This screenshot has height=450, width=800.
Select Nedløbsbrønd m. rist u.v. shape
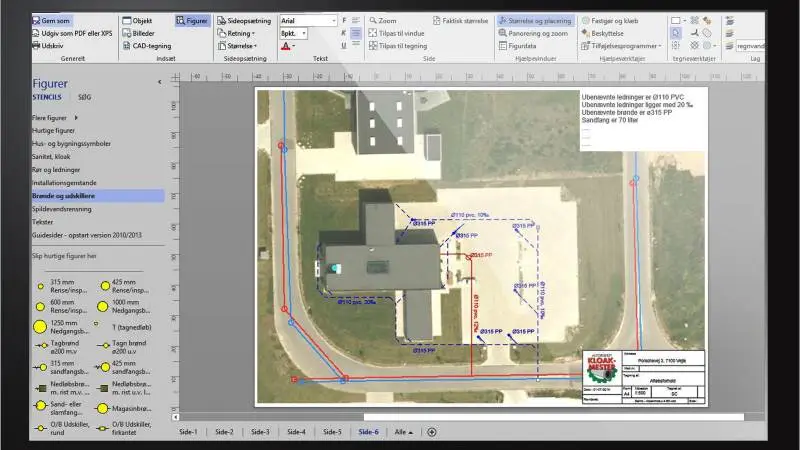click(125, 388)
